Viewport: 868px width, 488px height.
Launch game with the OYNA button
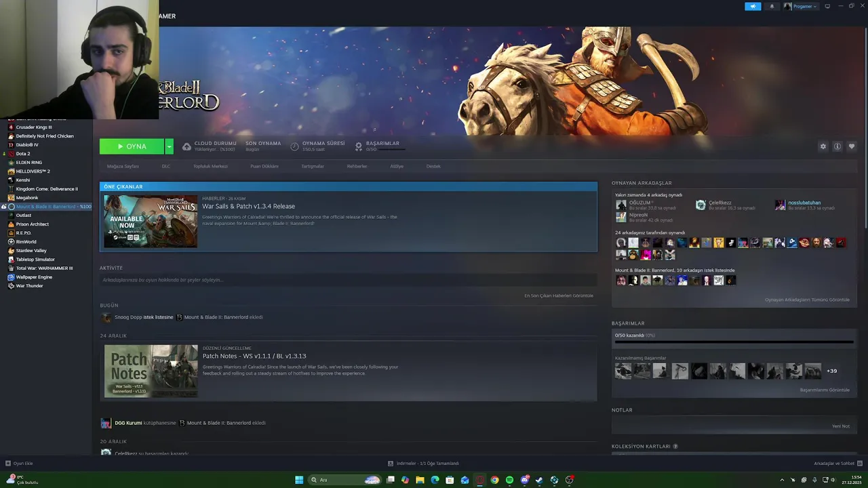tap(132, 146)
